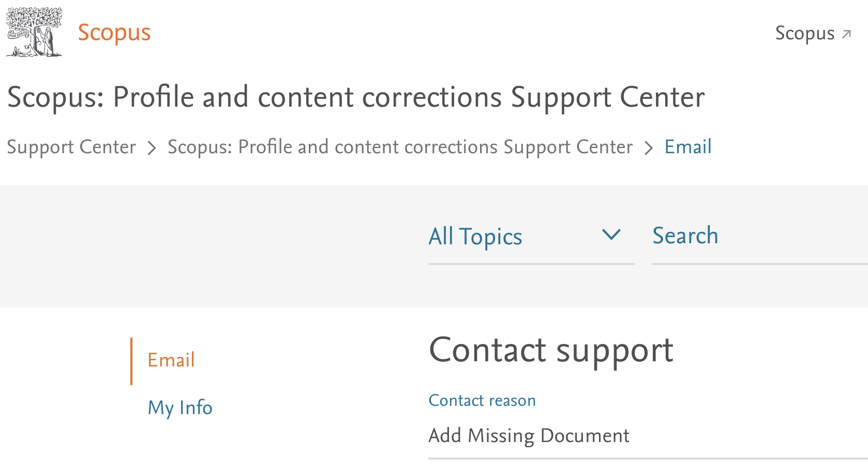Select the Email sidebar tab
The image size is (868, 470).
pyautogui.click(x=171, y=360)
